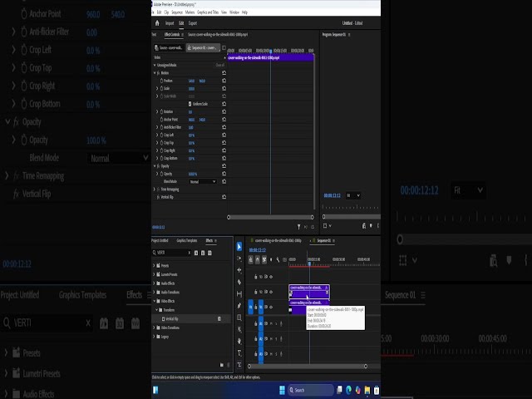The image size is (532, 399).
Task: Reset the Position parameter
Action: pos(224,81)
